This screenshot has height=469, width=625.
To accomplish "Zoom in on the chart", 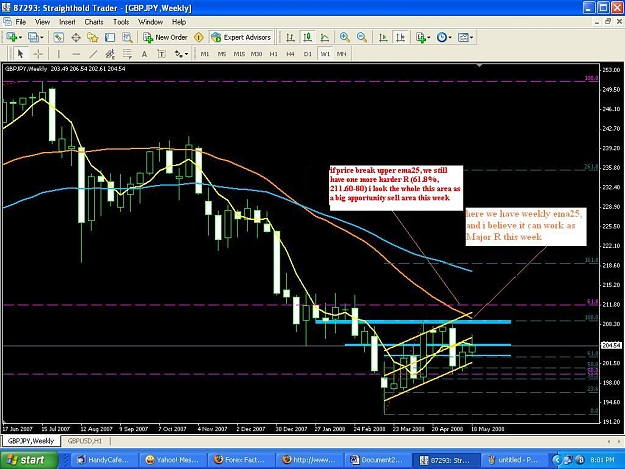I will [x=345, y=37].
